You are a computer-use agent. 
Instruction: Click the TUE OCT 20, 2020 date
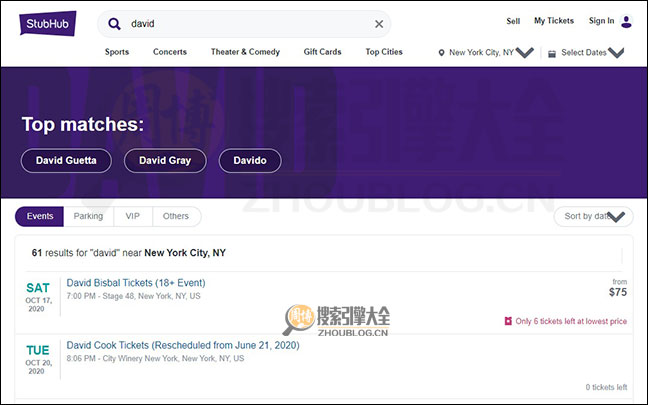(38, 359)
